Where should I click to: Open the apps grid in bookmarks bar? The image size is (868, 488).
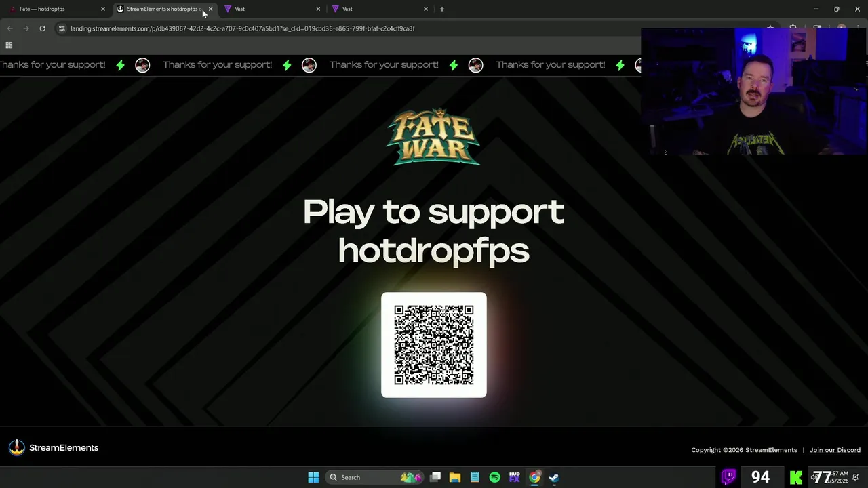coord(9,45)
